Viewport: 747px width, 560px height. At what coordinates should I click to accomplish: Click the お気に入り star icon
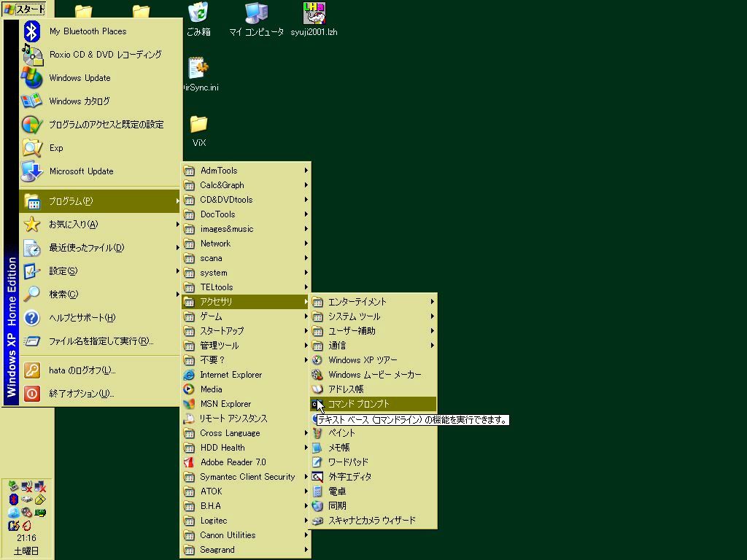tap(32, 225)
